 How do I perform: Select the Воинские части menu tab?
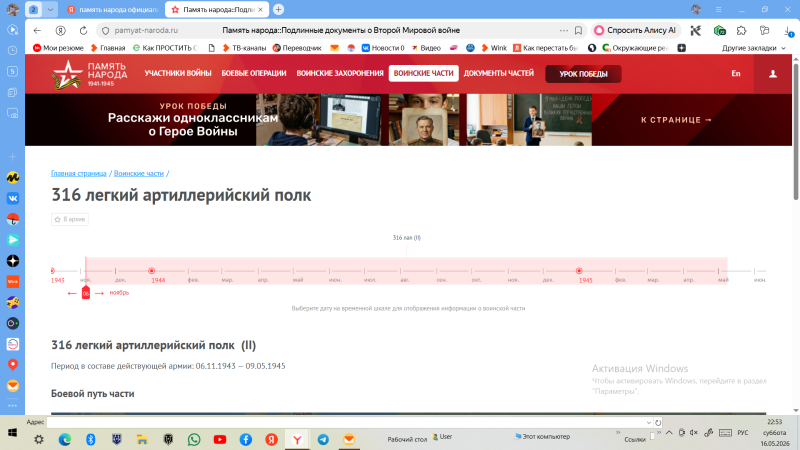pos(423,73)
